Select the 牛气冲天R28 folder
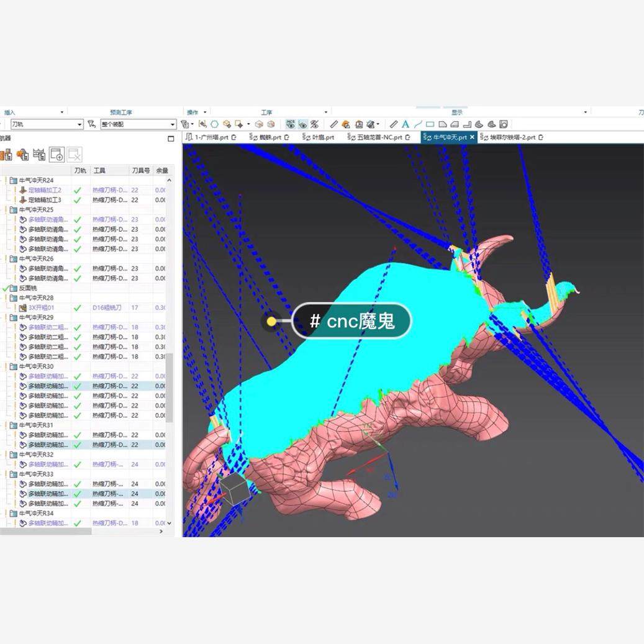 point(36,297)
